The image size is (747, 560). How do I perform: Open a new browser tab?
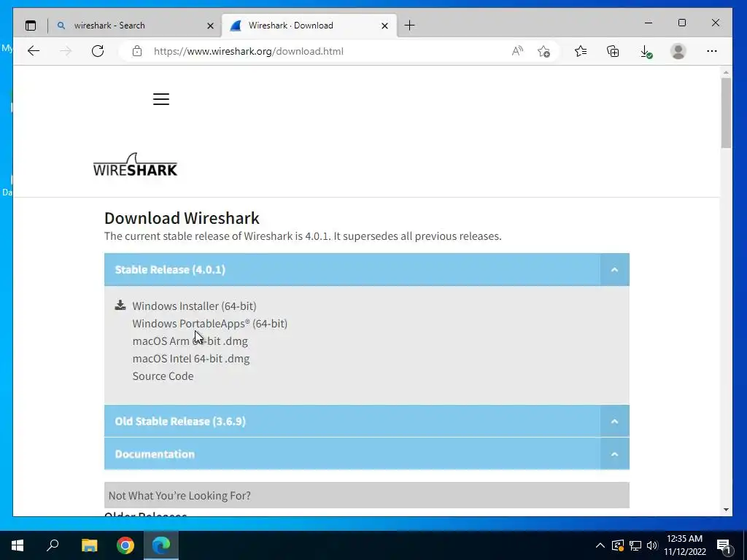click(x=410, y=26)
